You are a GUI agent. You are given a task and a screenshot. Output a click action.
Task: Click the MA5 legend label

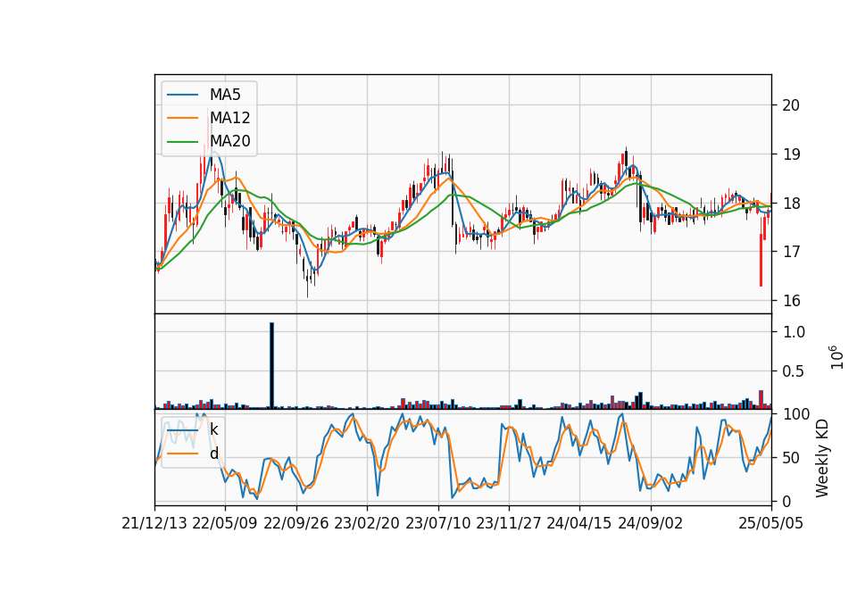pyautogui.click(x=225, y=95)
